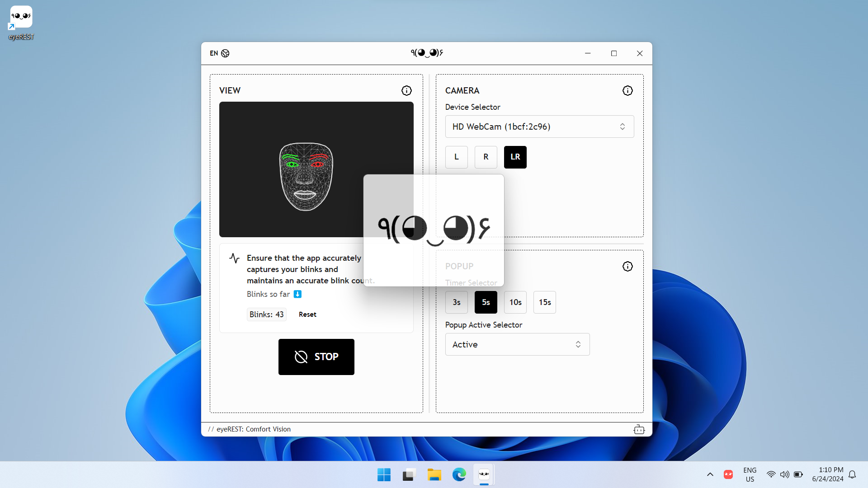868x488 pixels.
Task: Open the clock showing 1:10 PM
Action: click(x=827, y=474)
